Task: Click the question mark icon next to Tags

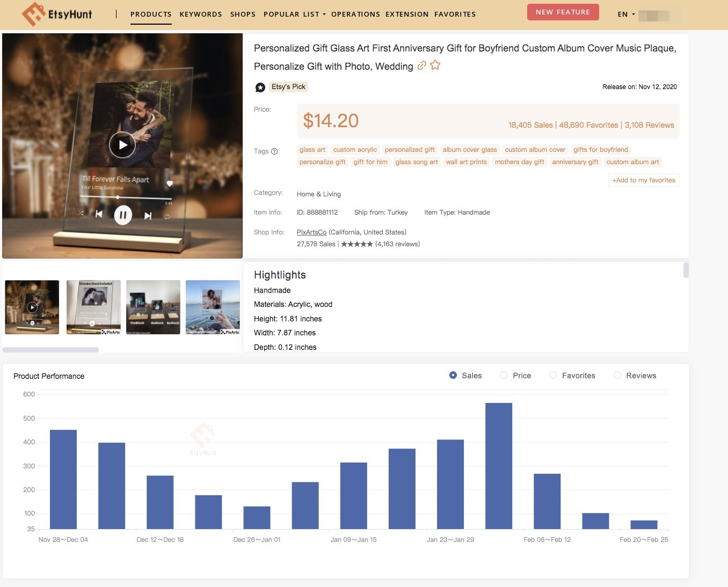Action: coord(274,151)
